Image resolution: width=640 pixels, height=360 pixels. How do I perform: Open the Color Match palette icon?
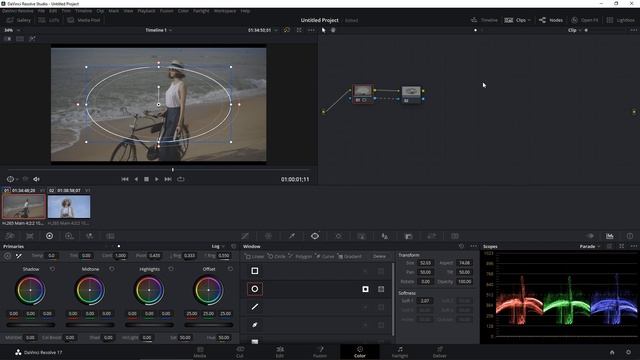(30, 236)
